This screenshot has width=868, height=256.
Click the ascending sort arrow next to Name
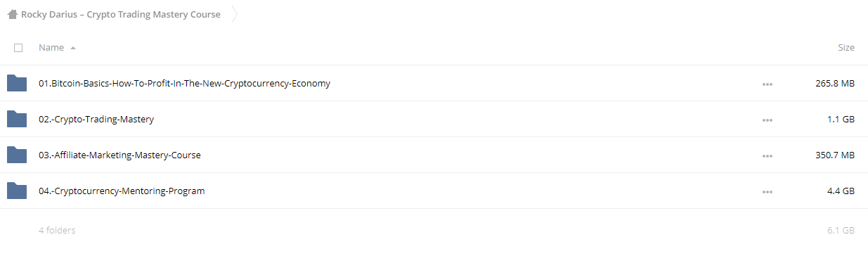73,48
